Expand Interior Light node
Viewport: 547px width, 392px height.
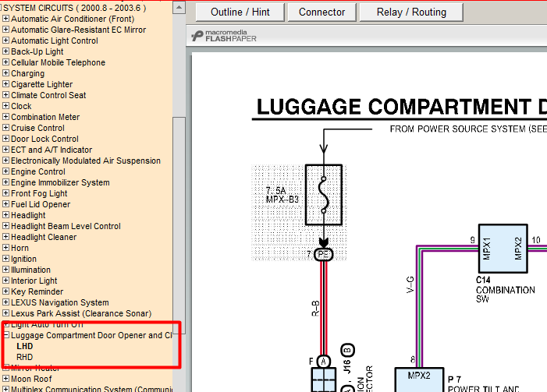(x=5, y=281)
